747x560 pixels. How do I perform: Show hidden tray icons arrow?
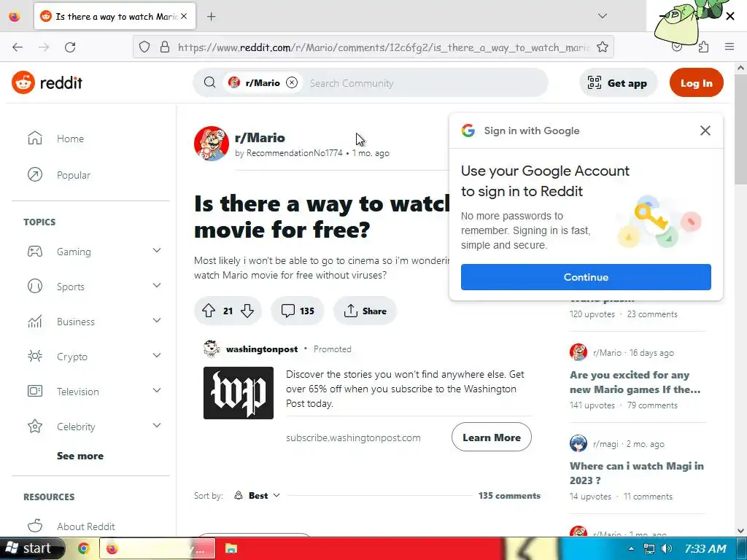[631, 548]
